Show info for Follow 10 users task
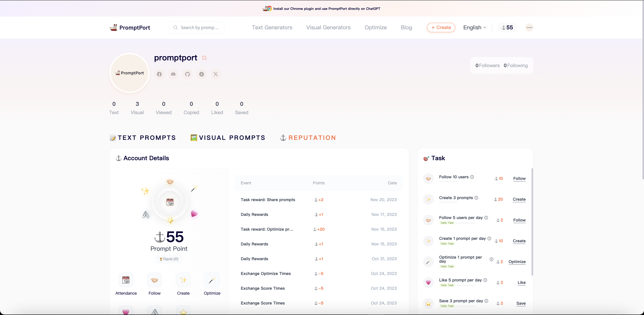Screen dimensions: 644x315 (x=472, y=177)
